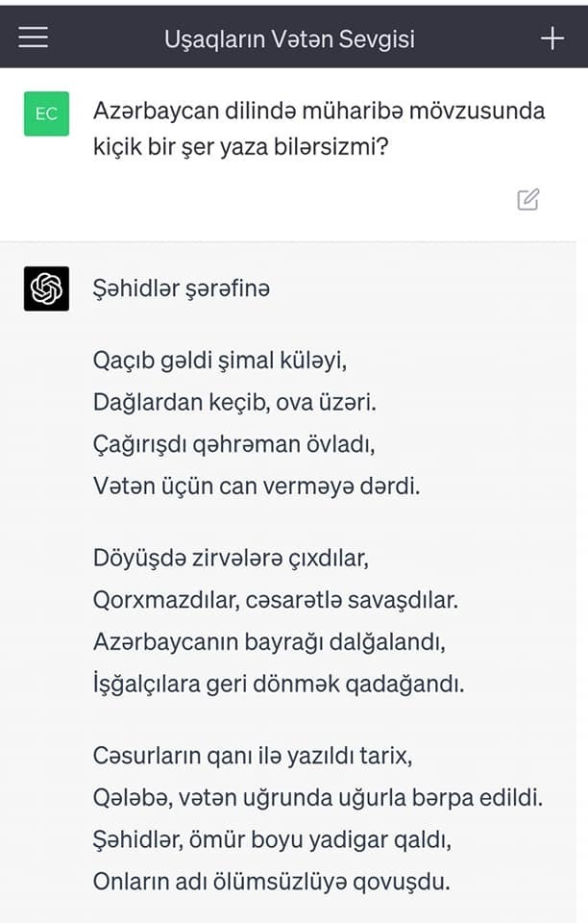The width and height of the screenshot is (588, 923).
Task: Click the line 'Vətən üçün can verməyə dərdi'
Action: [x=257, y=486]
